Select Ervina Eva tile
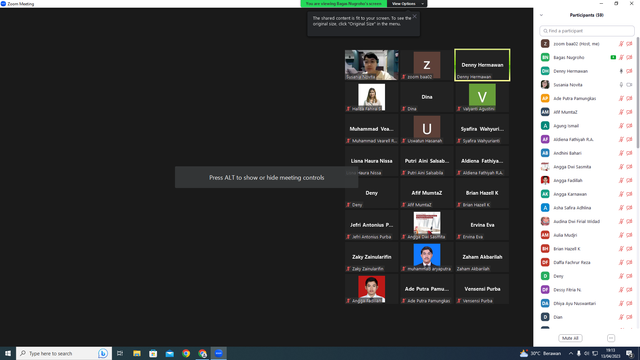640x360 pixels. pos(482,225)
